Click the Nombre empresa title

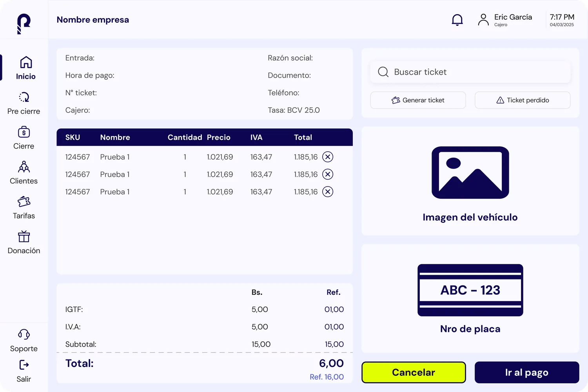point(93,20)
